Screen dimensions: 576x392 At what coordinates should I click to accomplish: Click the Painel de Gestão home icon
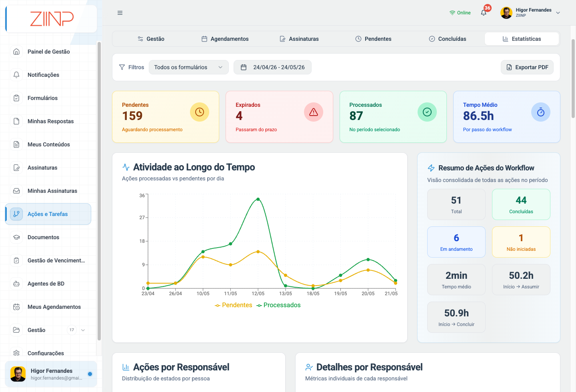point(16,52)
